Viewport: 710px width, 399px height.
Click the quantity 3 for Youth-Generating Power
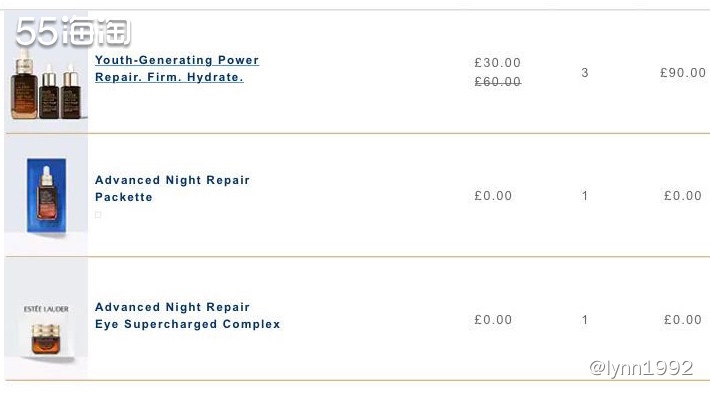[x=585, y=72]
